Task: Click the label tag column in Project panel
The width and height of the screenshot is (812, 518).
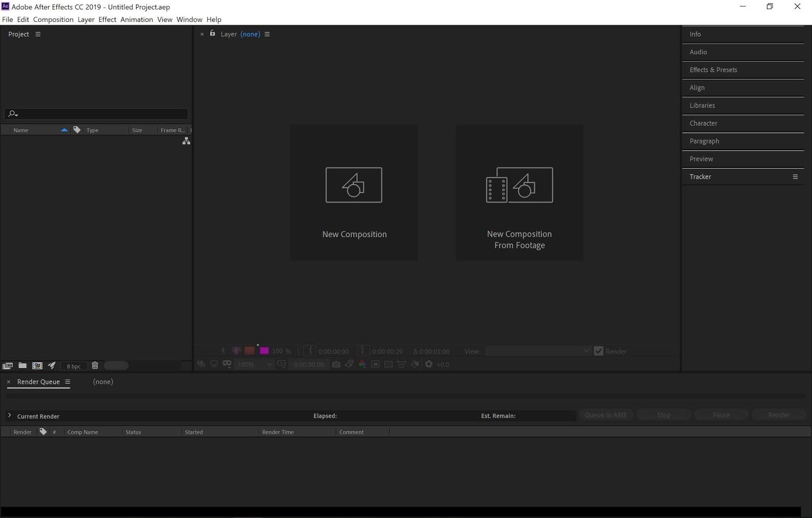Action: coord(77,130)
